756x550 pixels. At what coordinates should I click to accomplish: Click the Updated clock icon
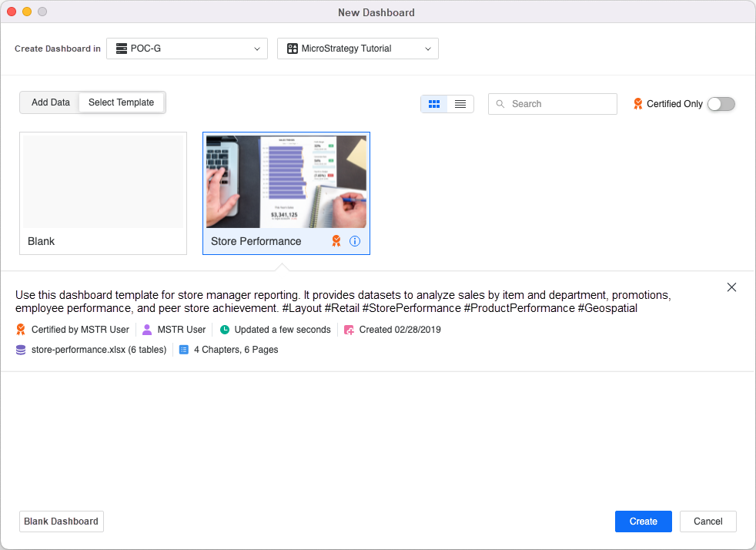click(225, 330)
